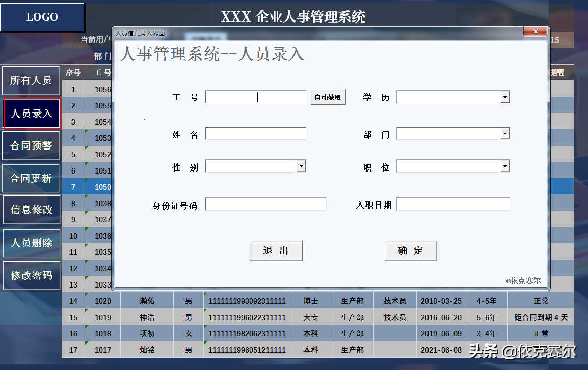Image resolution: width=588 pixels, height=370 pixels.
Task: Click date cell 2016-06-20
Action: point(441,317)
